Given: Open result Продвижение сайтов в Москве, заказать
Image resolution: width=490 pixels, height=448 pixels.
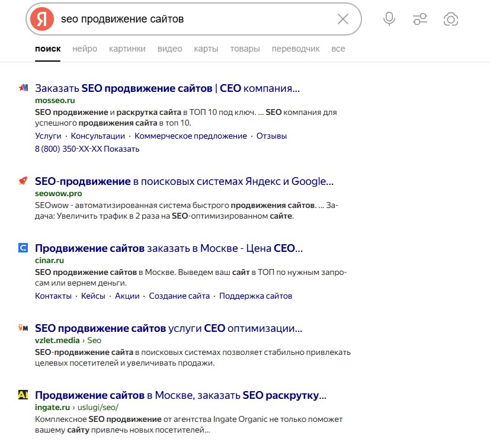Looking at the screenshot, I should click(x=181, y=395).
